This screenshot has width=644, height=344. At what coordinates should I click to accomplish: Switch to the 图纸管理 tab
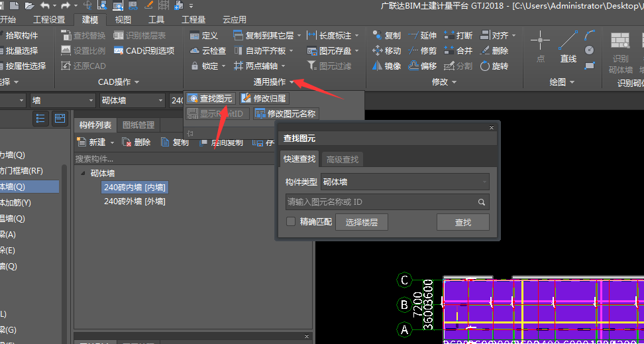(138, 125)
